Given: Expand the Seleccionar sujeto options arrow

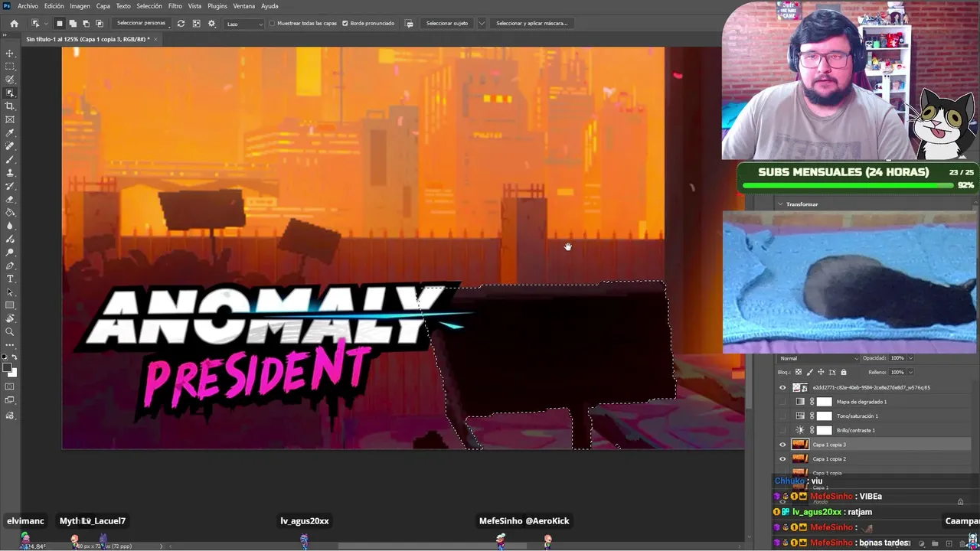Looking at the screenshot, I should tap(482, 24).
